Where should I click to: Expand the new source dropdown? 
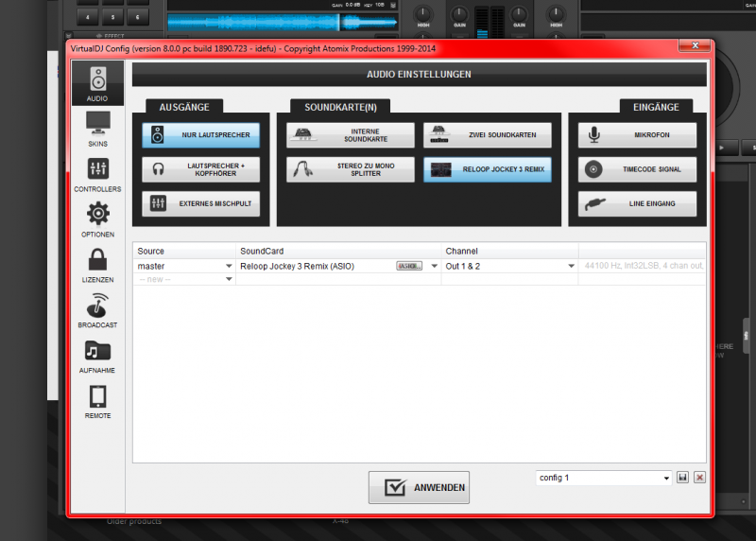click(229, 279)
